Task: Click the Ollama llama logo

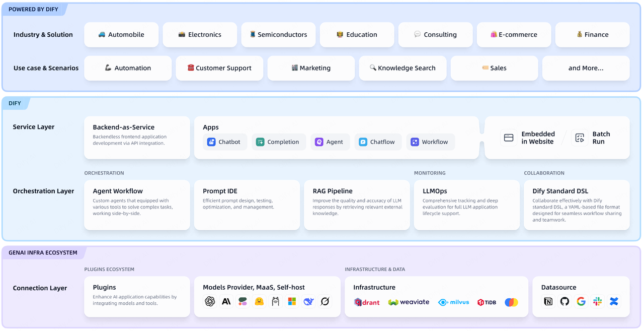Action: pos(276,301)
